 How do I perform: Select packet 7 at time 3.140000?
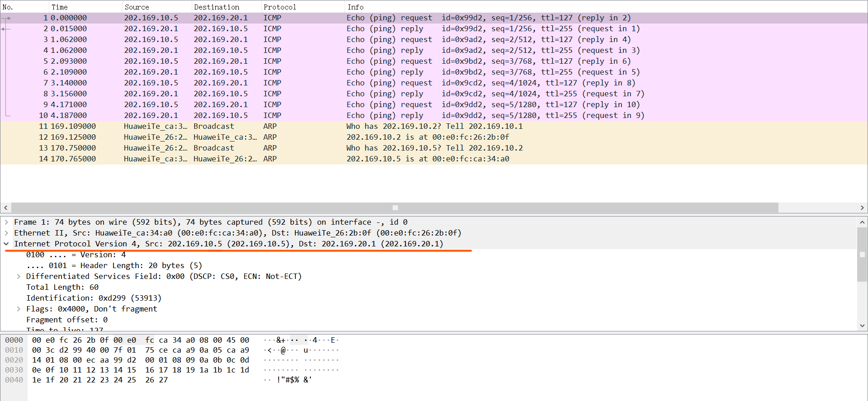[x=434, y=83]
